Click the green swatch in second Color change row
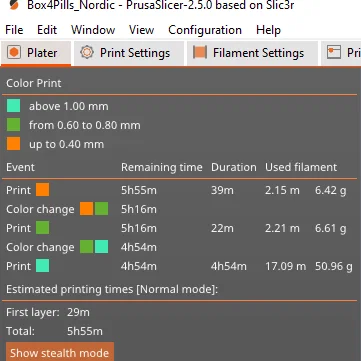Screen dimensions: 361x361 point(87,247)
